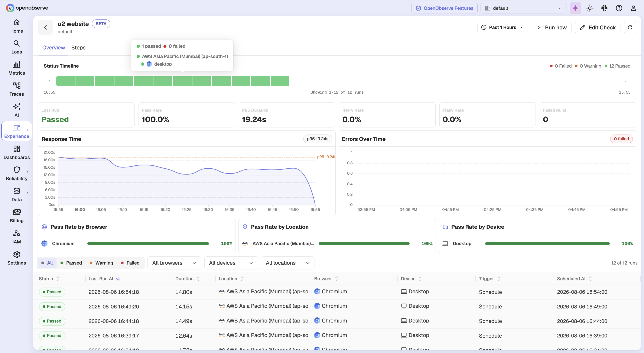This screenshot has width=644, height=353.
Task: Click the refresh icon beside Edit Check
Action: 630,27
